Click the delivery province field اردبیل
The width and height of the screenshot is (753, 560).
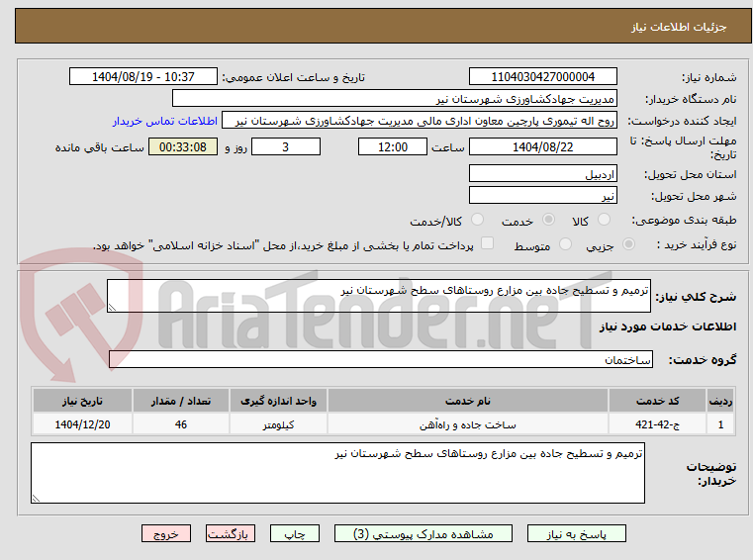click(542, 173)
